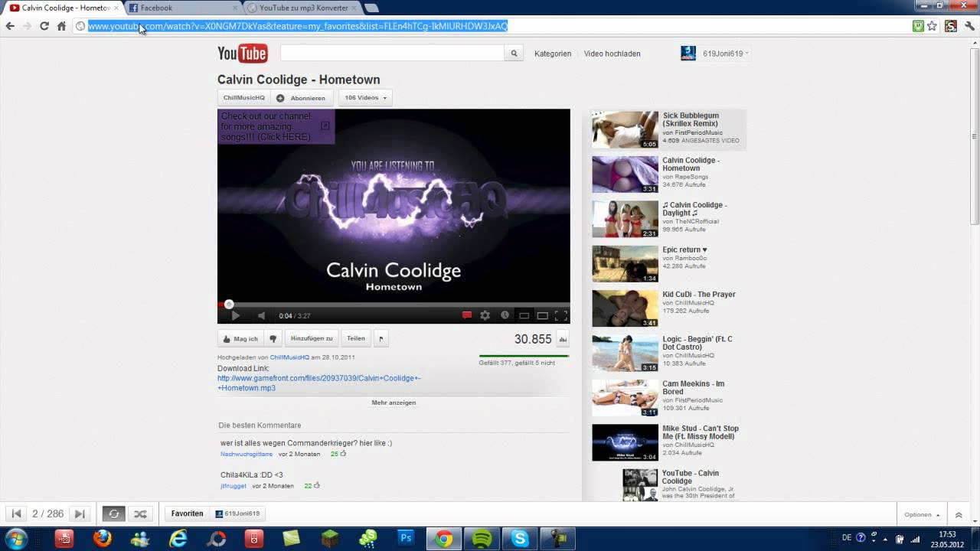Viewport: 980px width, 551px height.
Task: Expand playlist bar with double chevron
Action: point(959,514)
